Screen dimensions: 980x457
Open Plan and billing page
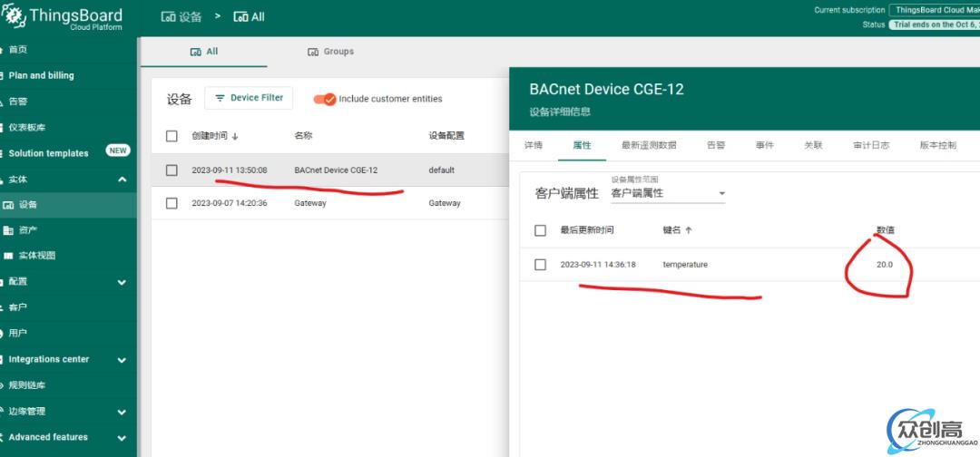(41, 75)
